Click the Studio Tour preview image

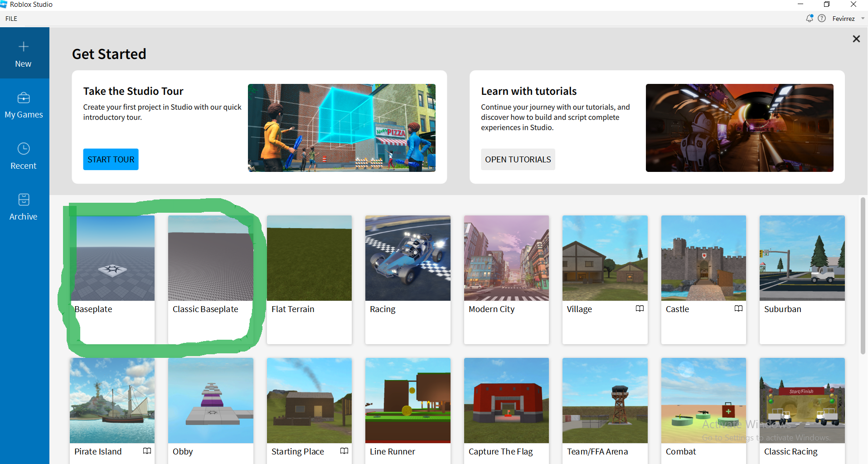point(342,128)
